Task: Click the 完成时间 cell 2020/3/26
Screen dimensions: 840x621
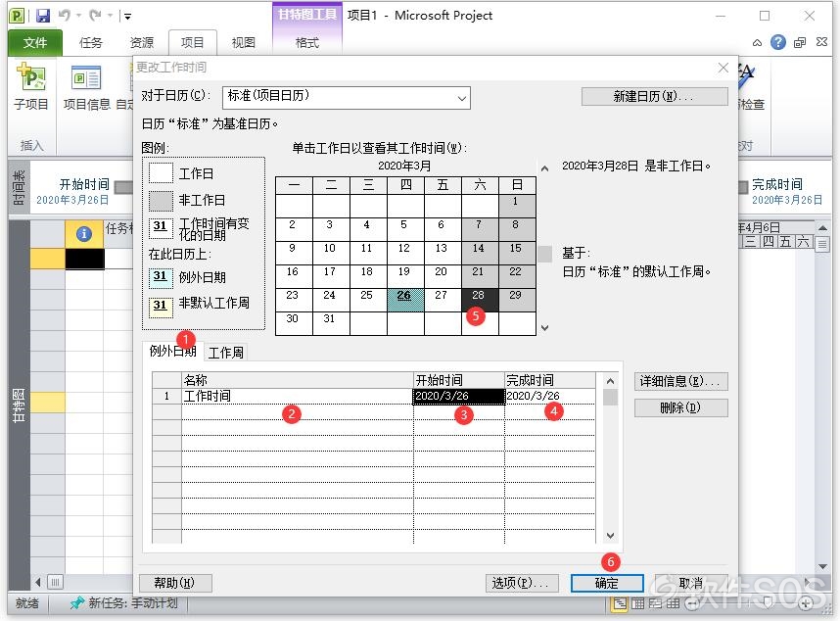Action: coord(549,396)
